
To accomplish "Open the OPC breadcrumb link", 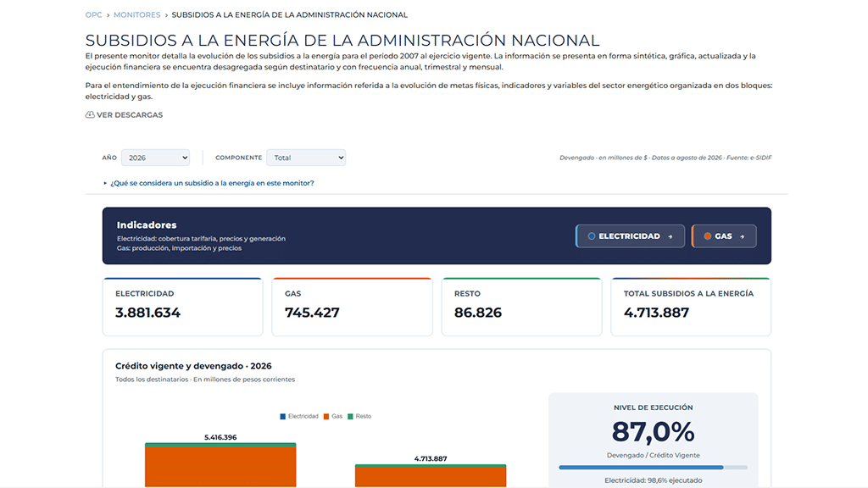I will click(x=93, y=15).
